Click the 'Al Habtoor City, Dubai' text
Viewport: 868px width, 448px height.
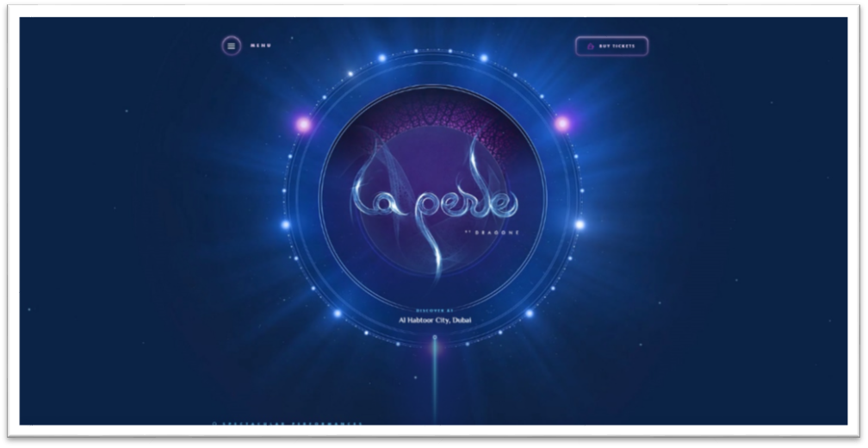(x=435, y=320)
